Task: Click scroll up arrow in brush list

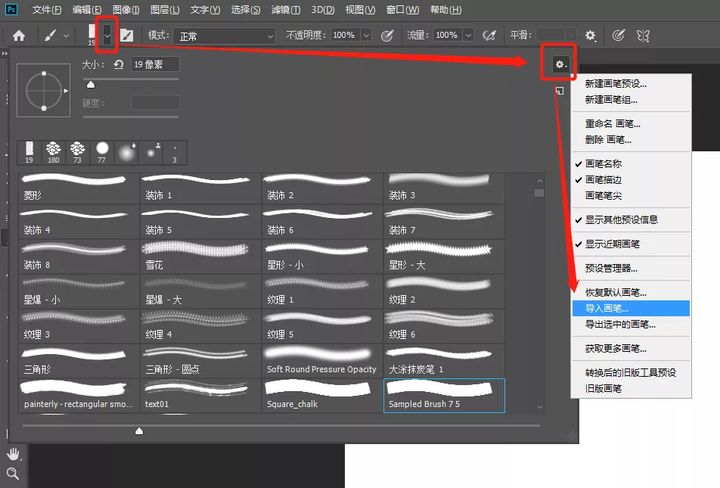Action: click(x=540, y=181)
